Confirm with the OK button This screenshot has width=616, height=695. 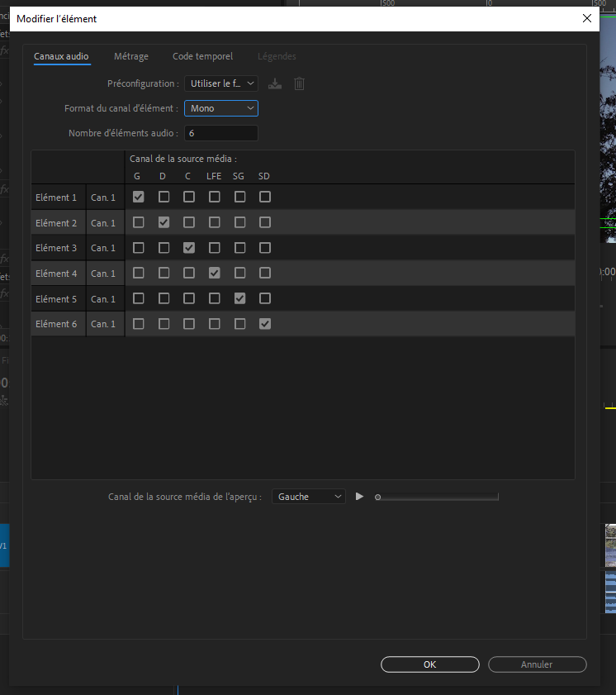[x=430, y=664]
